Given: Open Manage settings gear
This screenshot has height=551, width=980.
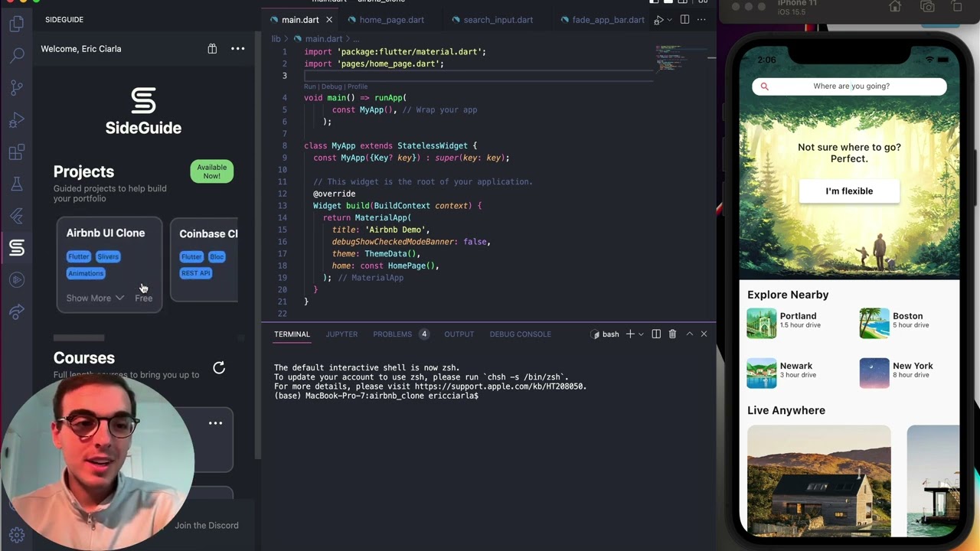Looking at the screenshot, I should coord(17,536).
